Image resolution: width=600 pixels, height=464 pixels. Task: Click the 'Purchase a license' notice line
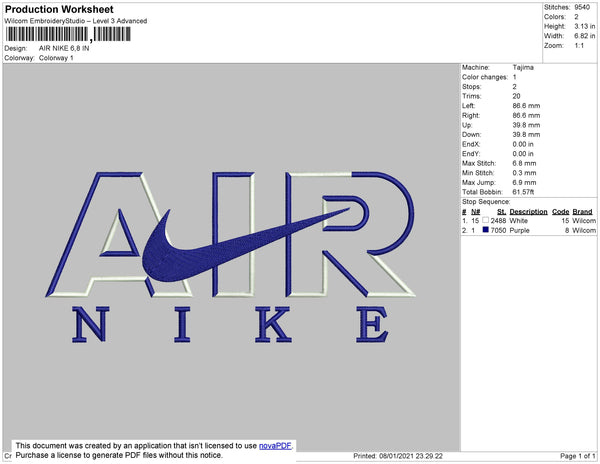point(119,455)
